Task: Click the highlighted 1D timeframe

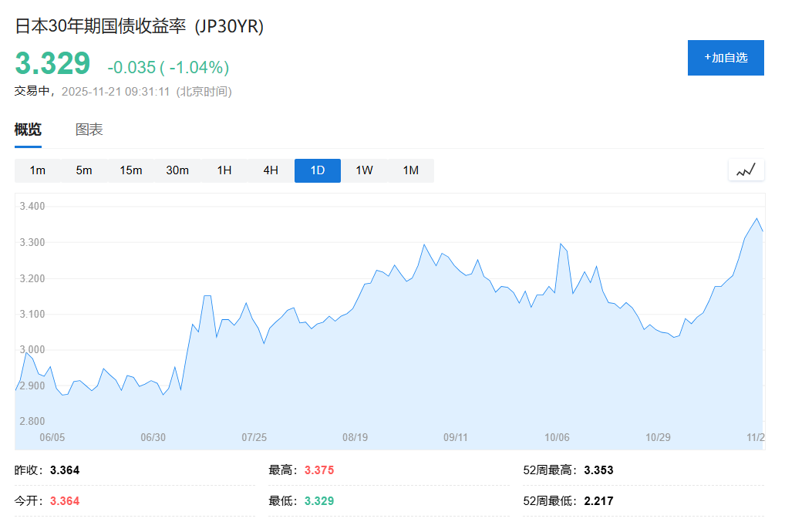Action: (x=317, y=170)
